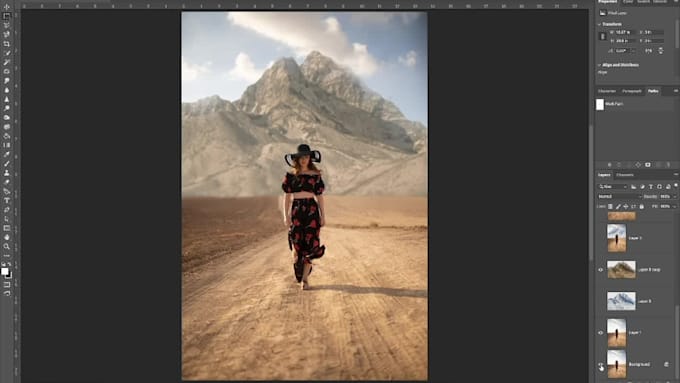Viewport: 680px width, 383px height.
Task: Open the Layers panel options menu
Action: coord(676,175)
